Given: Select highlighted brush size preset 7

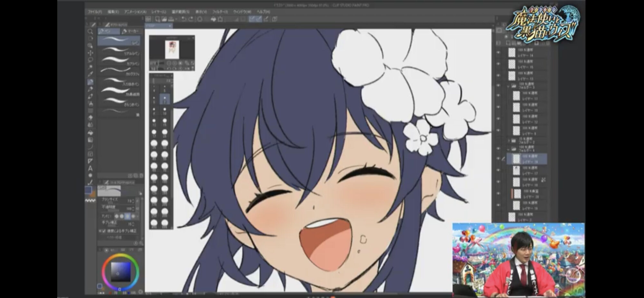Looking at the screenshot, I should click(x=165, y=99).
